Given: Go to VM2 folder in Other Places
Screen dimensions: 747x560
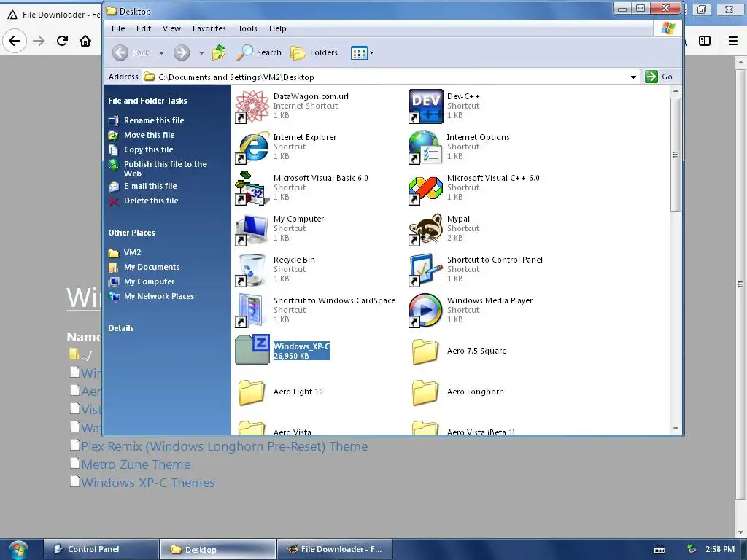Looking at the screenshot, I should pyautogui.click(x=133, y=252).
